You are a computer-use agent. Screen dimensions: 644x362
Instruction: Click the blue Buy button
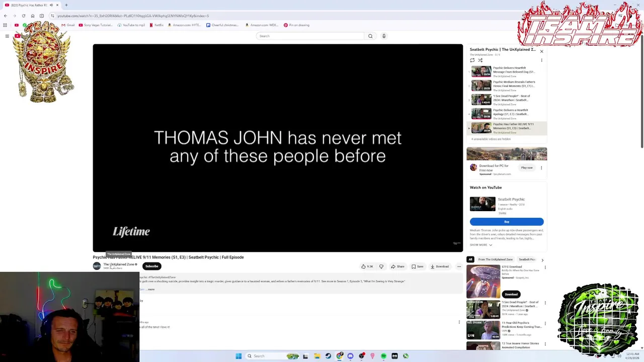[x=507, y=222]
